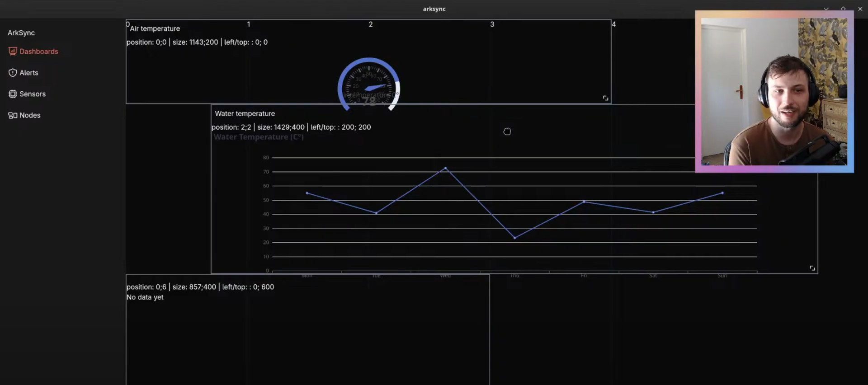Click the Alerts shield icon
This screenshot has height=385, width=868.
click(13, 73)
